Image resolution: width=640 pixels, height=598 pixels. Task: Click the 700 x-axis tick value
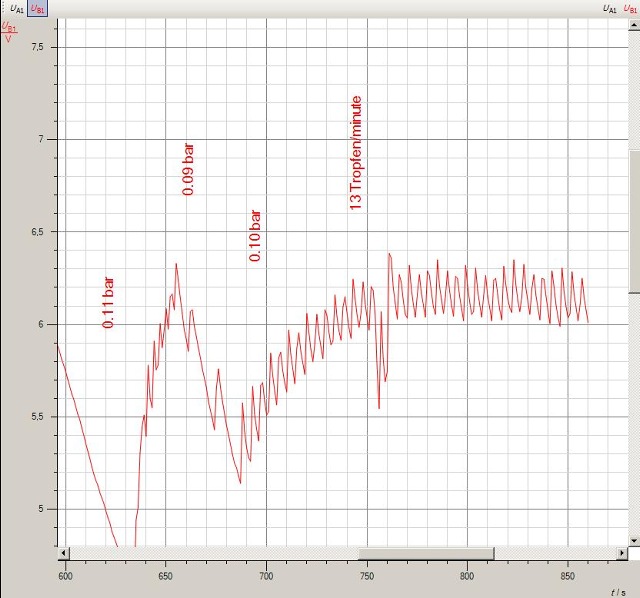click(x=266, y=576)
